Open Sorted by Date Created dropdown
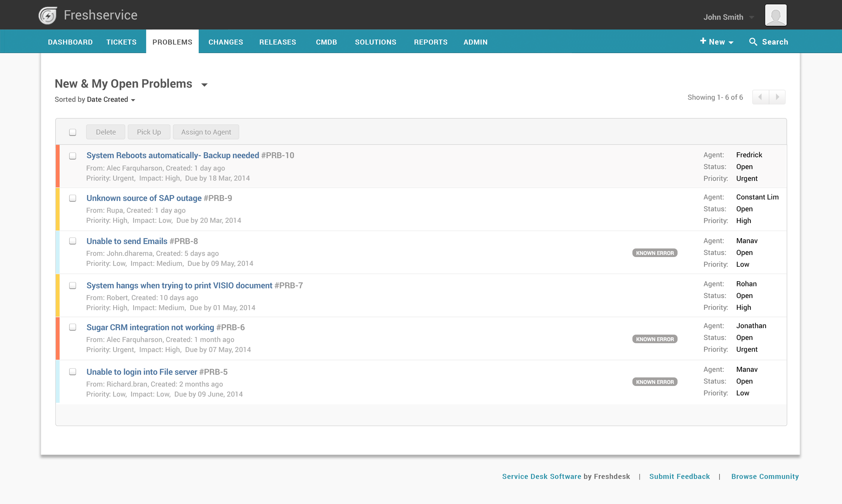Viewport: 842px width, 504px height. pos(133,100)
